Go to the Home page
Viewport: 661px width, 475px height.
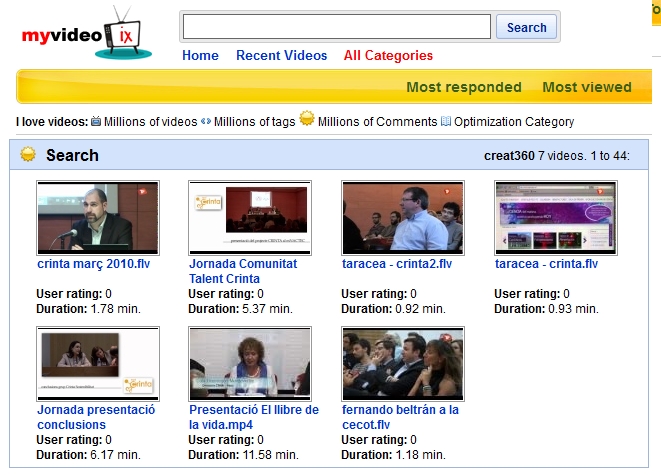(200, 56)
